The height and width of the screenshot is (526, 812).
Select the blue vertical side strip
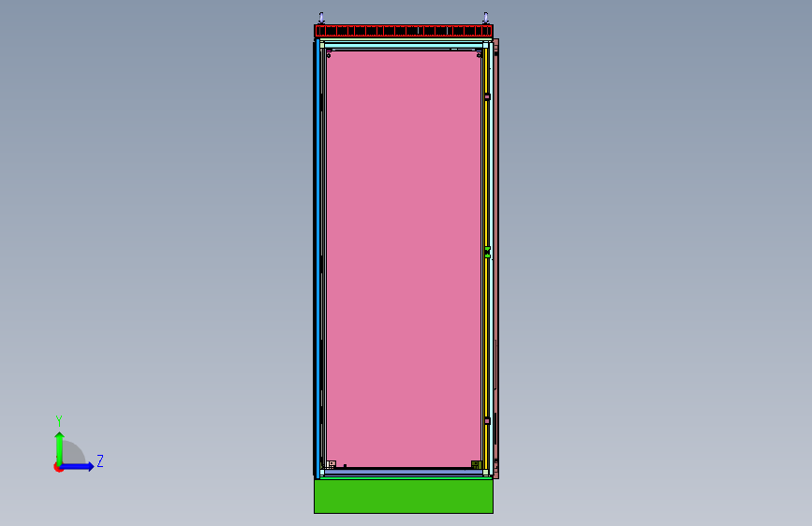[318, 257]
